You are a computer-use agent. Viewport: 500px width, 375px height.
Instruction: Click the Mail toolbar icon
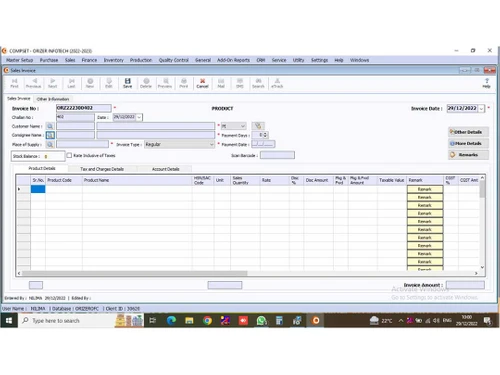coord(221,83)
